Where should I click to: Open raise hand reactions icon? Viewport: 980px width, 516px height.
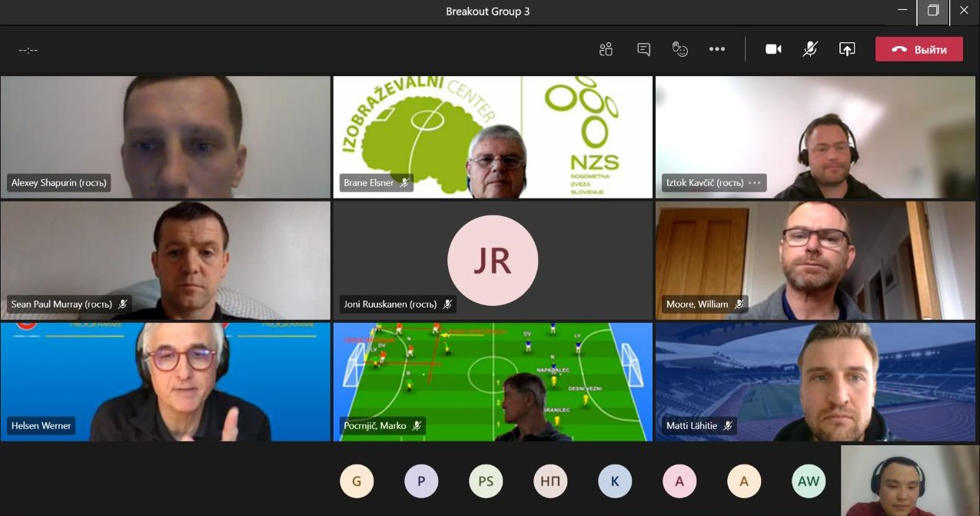point(679,49)
